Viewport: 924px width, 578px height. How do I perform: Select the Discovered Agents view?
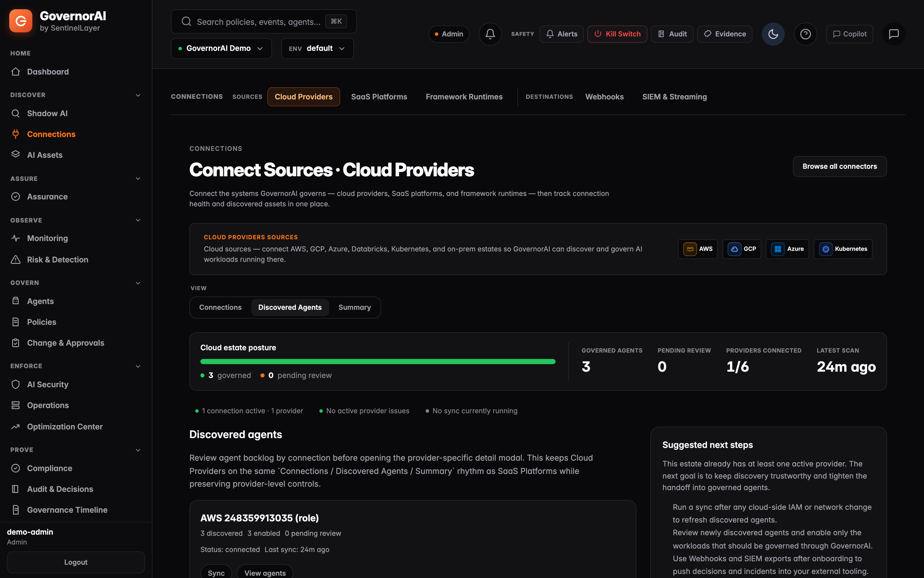click(290, 307)
